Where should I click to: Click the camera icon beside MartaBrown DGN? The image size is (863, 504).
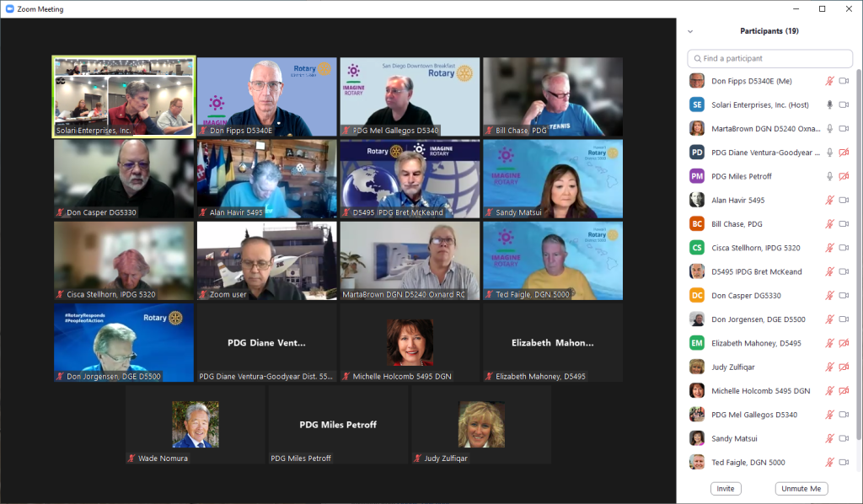[x=844, y=128]
